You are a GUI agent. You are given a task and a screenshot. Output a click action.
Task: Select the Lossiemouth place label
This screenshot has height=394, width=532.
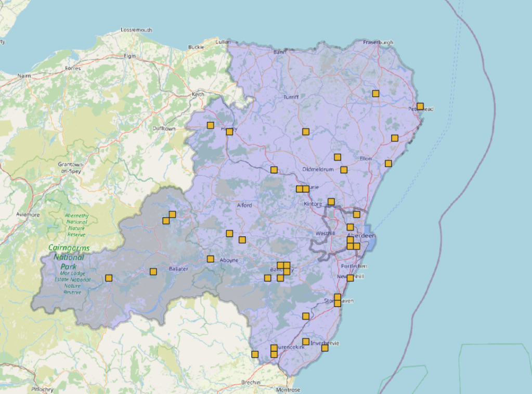(x=136, y=30)
